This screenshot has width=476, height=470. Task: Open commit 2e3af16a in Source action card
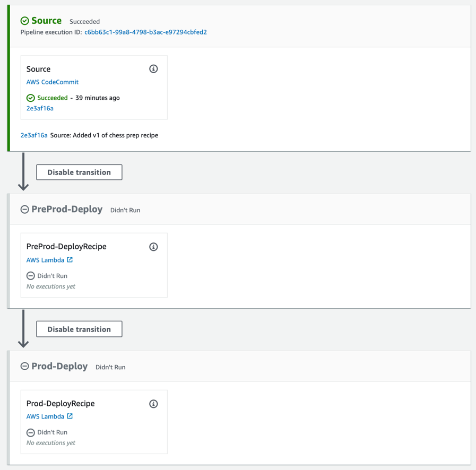point(40,108)
